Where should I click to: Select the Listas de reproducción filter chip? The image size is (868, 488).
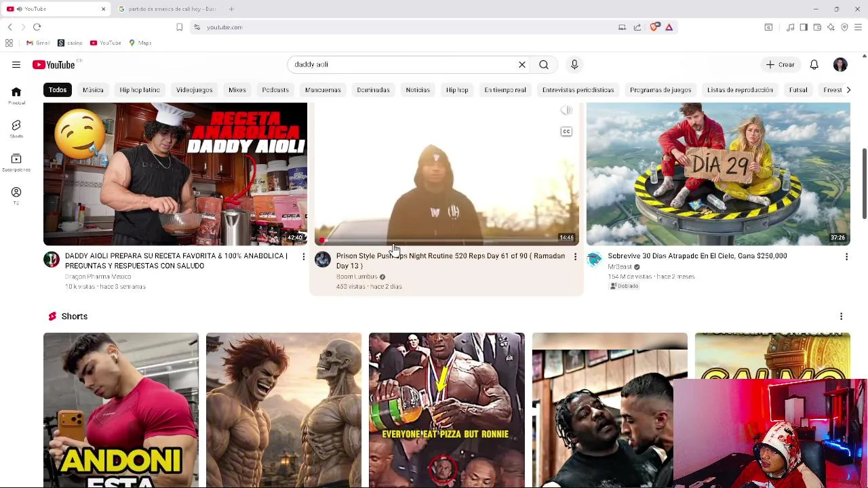(x=740, y=89)
